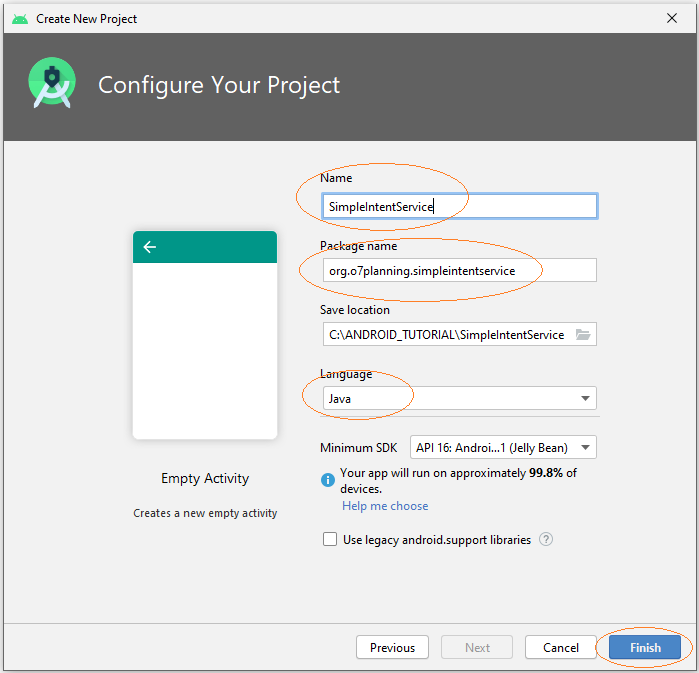The width and height of the screenshot is (699, 673).
Task: Open the folder browse icon for save location
Action: (x=583, y=334)
